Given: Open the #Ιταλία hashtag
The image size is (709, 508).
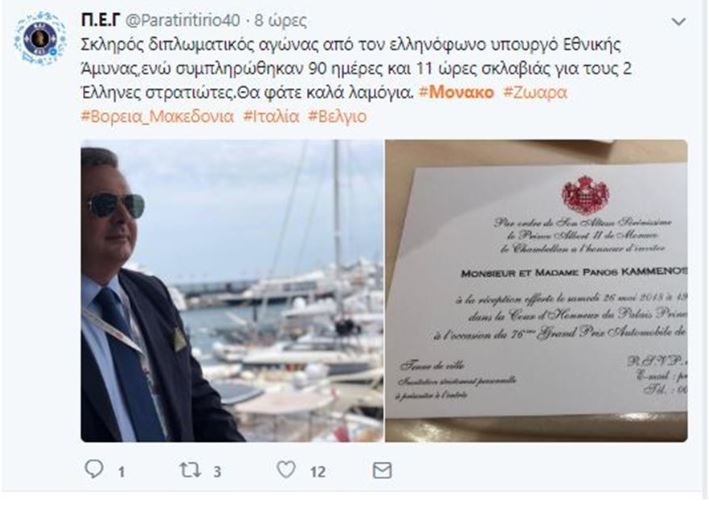Looking at the screenshot, I should [271, 116].
